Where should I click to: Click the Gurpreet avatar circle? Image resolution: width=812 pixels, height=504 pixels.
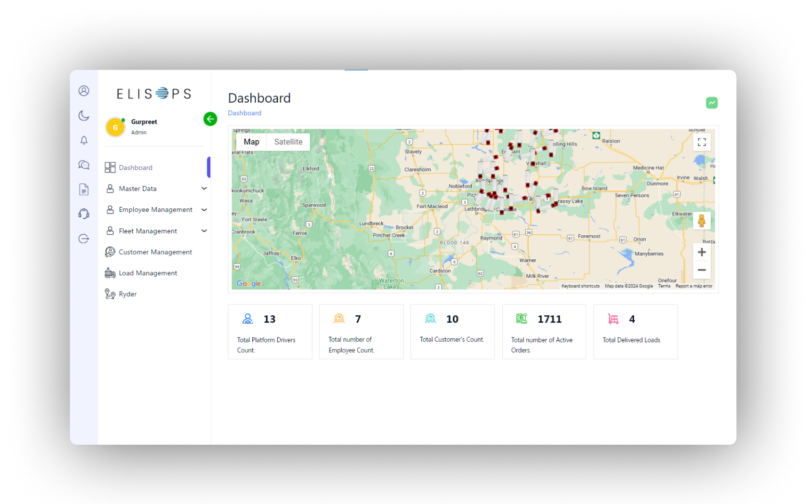click(115, 127)
